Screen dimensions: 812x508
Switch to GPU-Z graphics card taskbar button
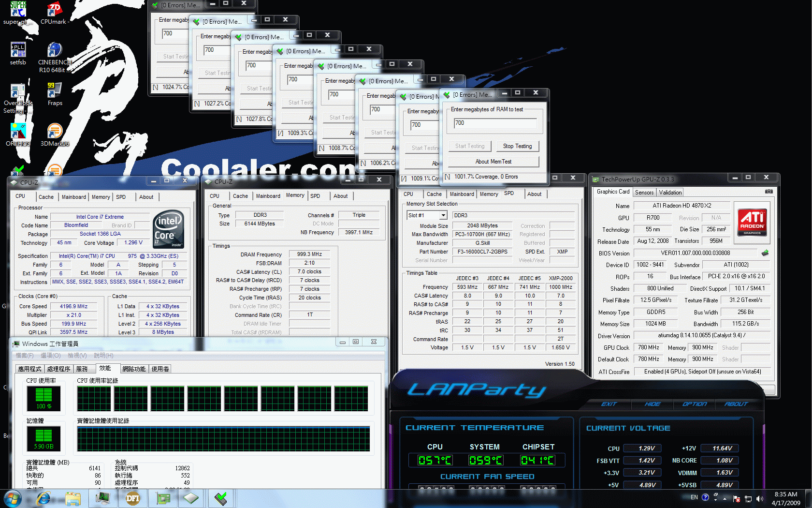coord(163,498)
